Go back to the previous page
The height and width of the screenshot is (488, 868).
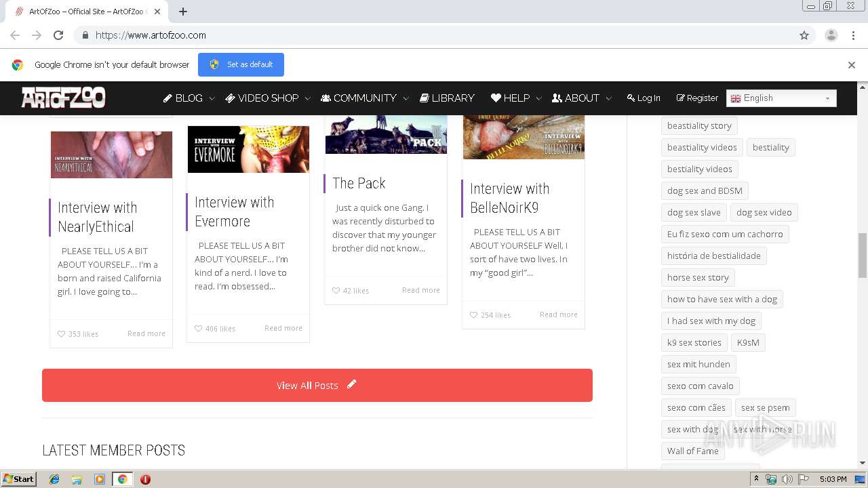tap(15, 35)
